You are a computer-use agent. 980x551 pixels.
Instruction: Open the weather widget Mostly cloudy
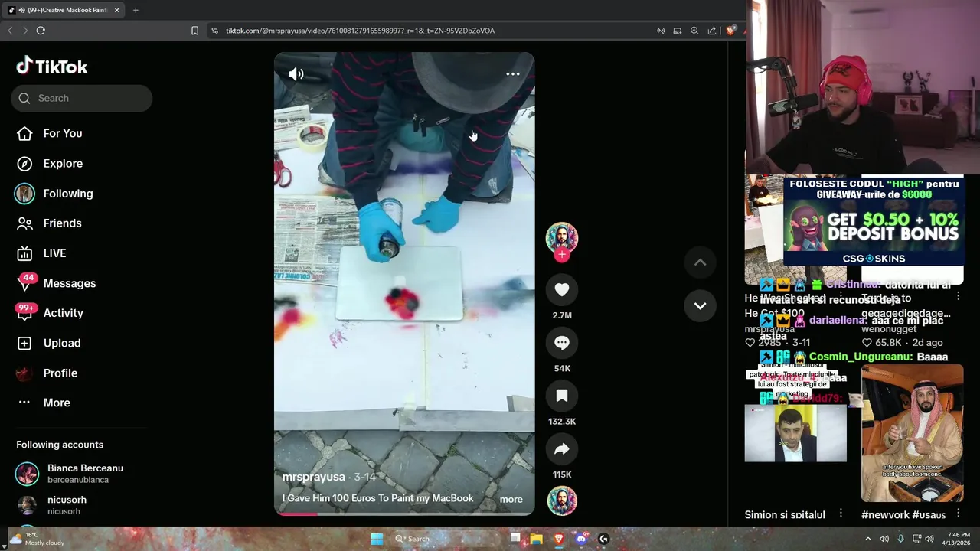36,539
